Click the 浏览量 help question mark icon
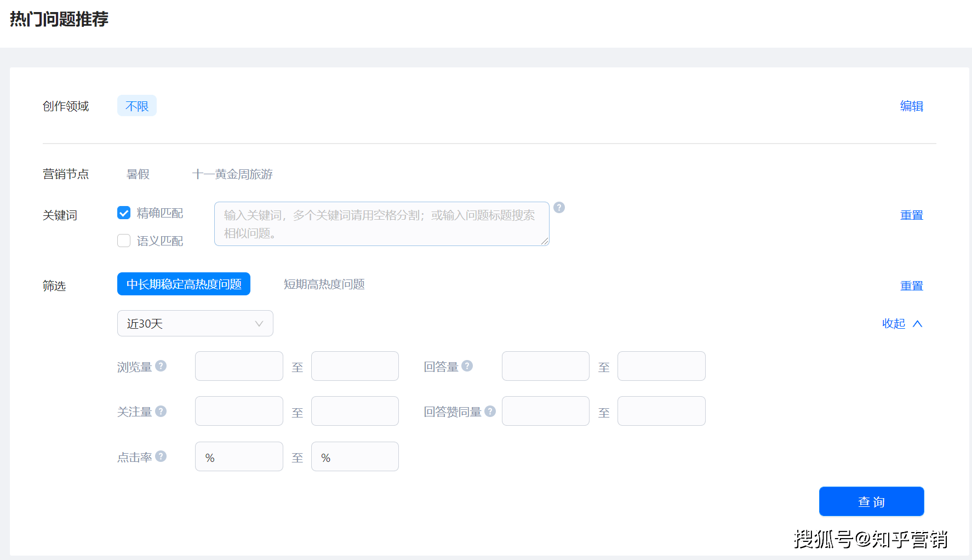This screenshot has width=972, height=560. click(161, 365)
